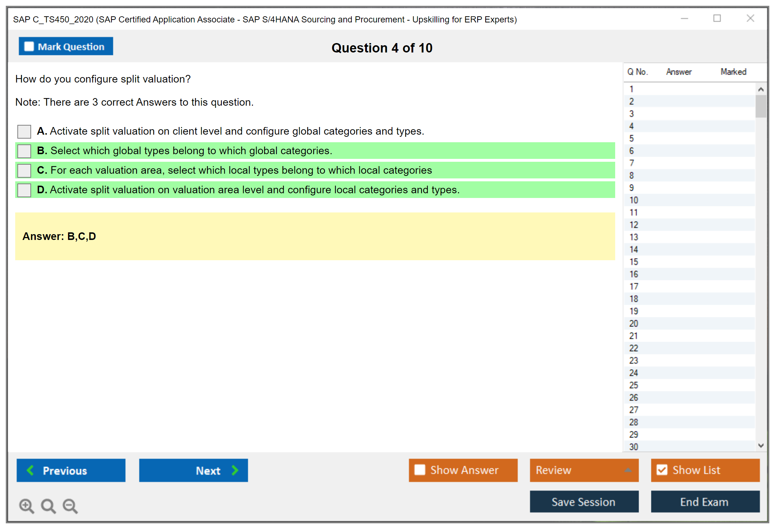Click the End Exam button
Viewport: 778px width, 532px height.
click(705, 502)
